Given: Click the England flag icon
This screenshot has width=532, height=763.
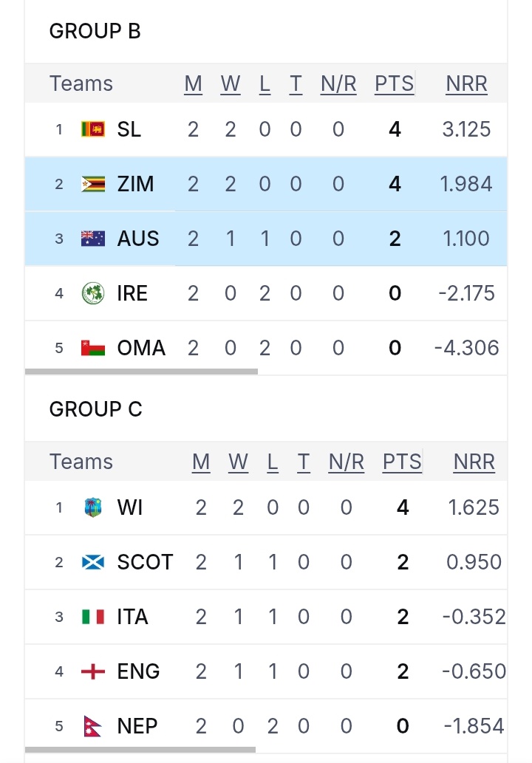Looking at the screenshot, I should [x=93, y=671].
